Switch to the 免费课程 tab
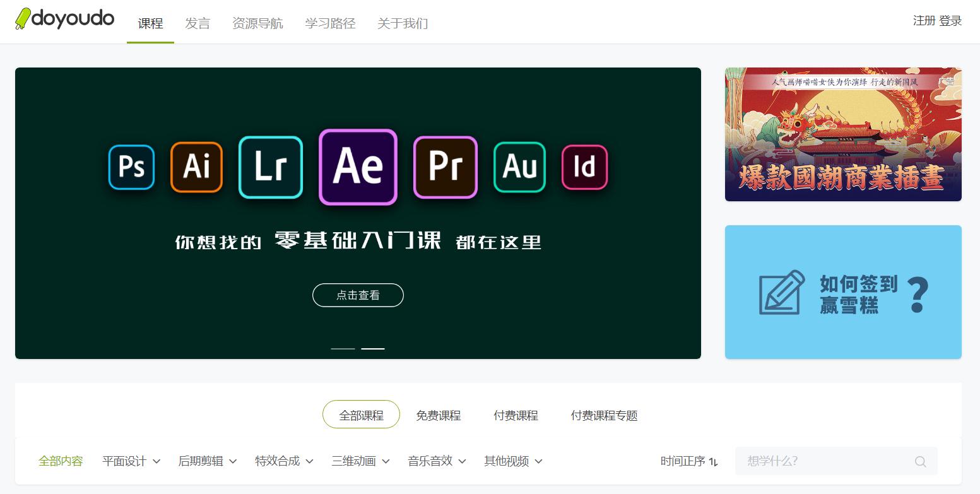Image resolution: width=980 pixels, height=494 pixels. [x=439, y=415]
